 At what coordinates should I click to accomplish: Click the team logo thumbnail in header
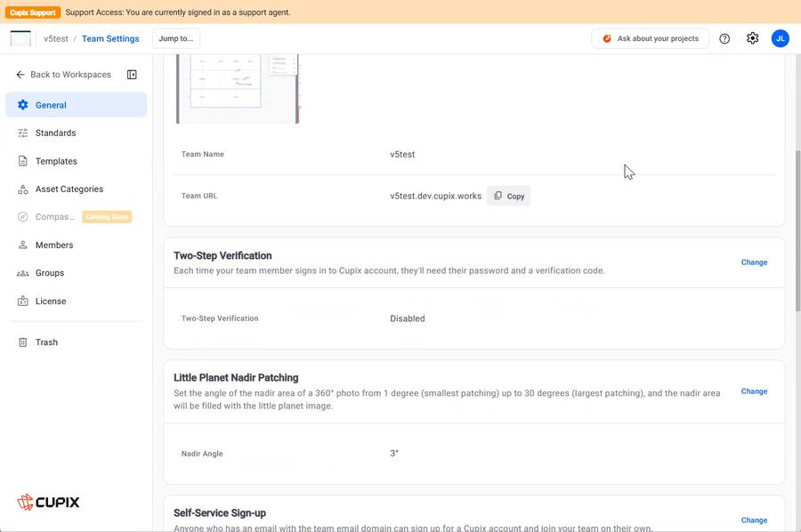tap(20, 38)
